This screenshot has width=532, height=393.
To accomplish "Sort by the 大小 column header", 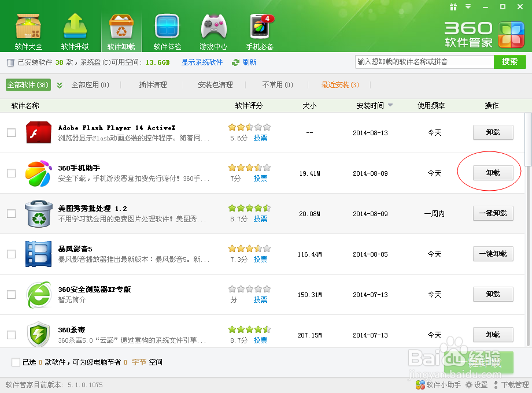I will click(309, 105).
